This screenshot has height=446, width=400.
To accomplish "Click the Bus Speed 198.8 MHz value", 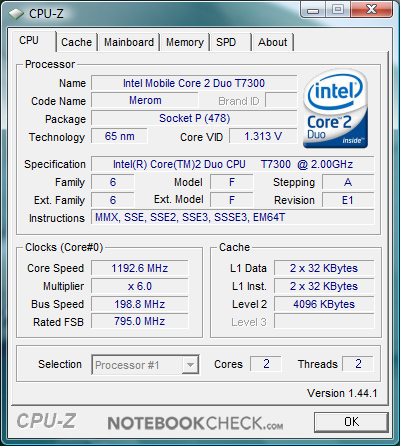I will pos(140,304).
